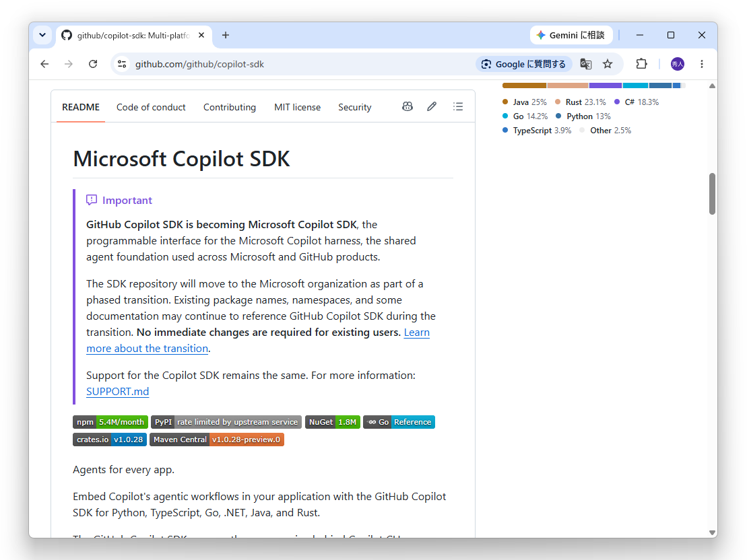
Task: Select the C# 18.3% language entry
Action: click(637, 102)
